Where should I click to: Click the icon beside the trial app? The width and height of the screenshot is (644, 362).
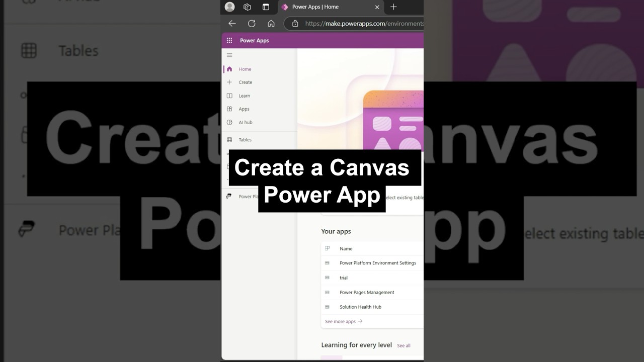[327, 278]
